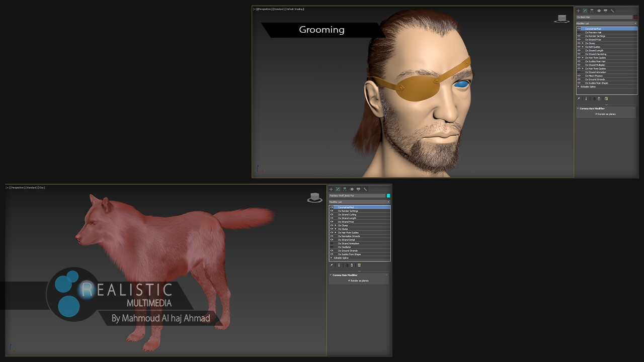Expand the Ox Edit Guides modifier in the head stack
This screenshot has width=644, height=362.
(583, 47)
